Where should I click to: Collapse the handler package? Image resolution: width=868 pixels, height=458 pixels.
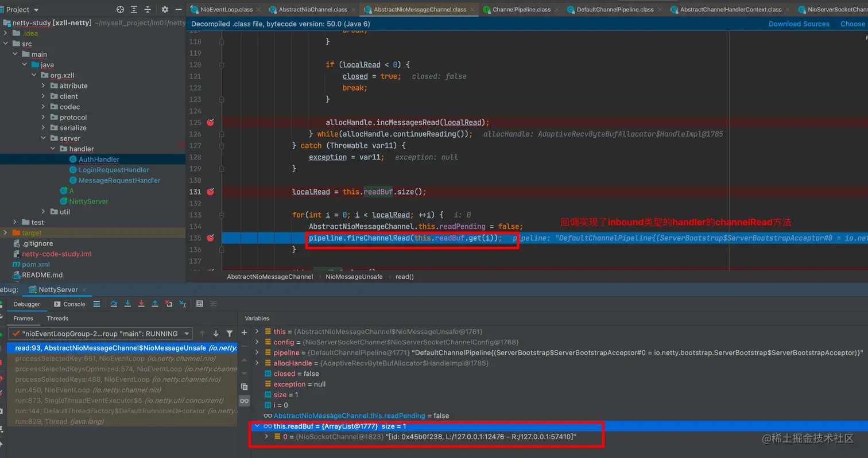click(x=53, y=149)
